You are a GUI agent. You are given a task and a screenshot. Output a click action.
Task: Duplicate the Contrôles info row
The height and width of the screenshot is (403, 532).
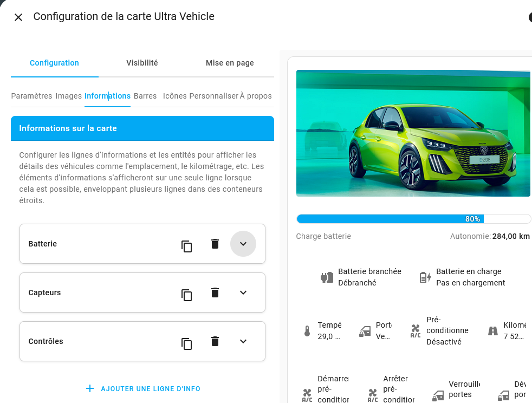(x=186, y=344)
